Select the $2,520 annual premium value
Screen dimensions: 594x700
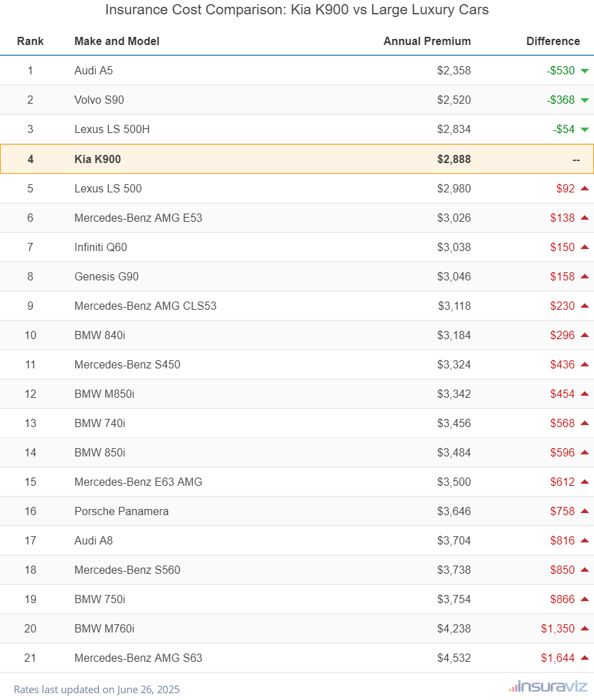pyautogui.click(x=454, y=100)
